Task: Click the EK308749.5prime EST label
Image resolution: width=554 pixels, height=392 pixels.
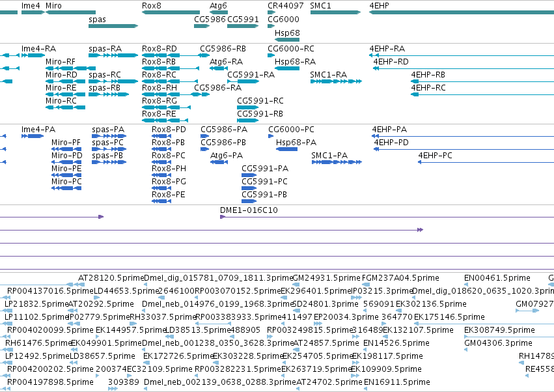Action: tap(499, 330)
